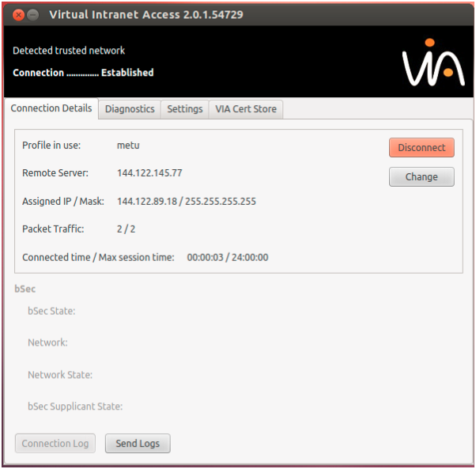The height and width of the screenshot is (469, 476).
Task: Minimize the Virtual Intranet Access window
Action: pyautogui.click(x=32, y=14)
